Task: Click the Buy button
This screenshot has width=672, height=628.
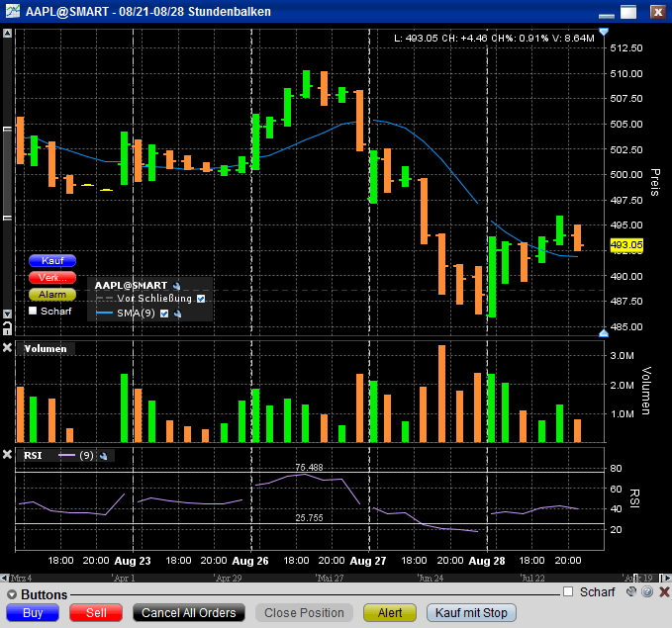Action: (33, 612)
